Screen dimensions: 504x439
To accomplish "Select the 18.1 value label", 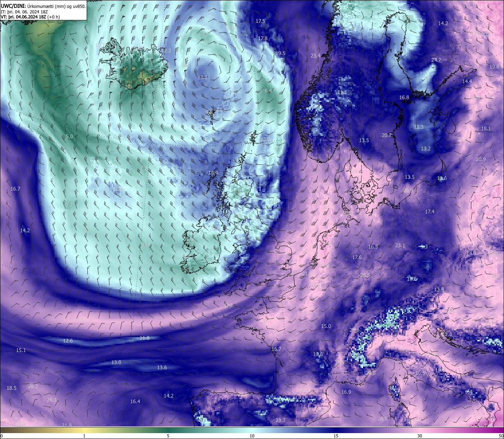I will 486,129.
